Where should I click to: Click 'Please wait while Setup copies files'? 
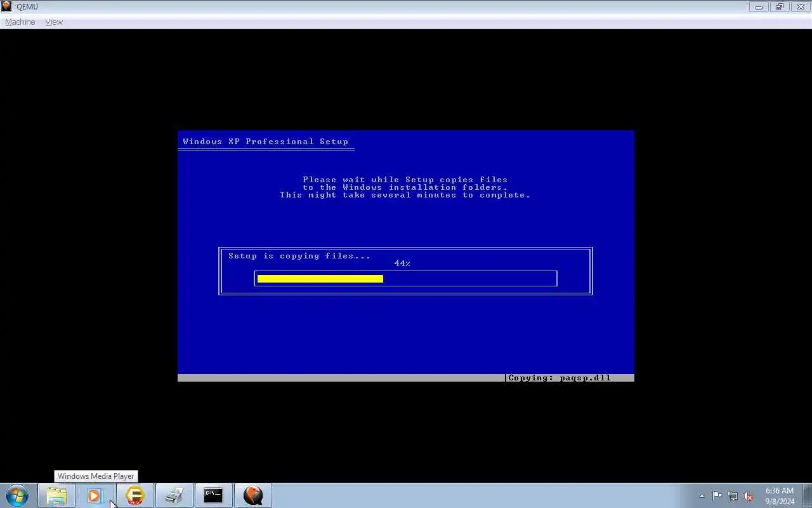pyautogui.click(x=405, y=180)
